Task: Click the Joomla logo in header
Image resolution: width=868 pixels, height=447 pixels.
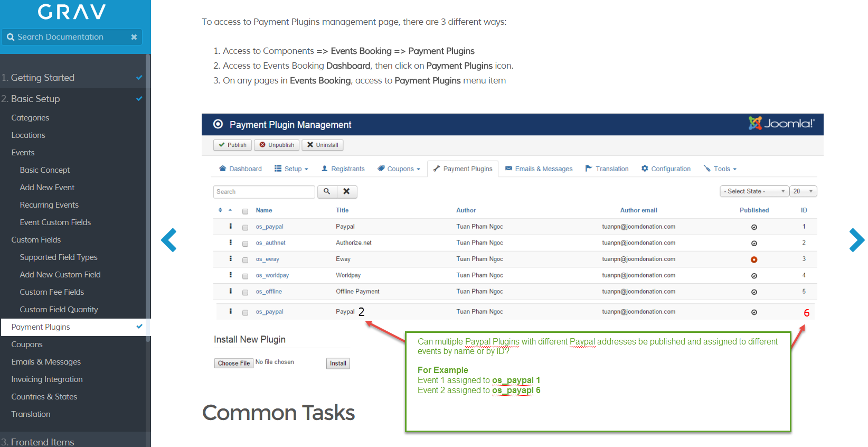Action: click(781, 123)
